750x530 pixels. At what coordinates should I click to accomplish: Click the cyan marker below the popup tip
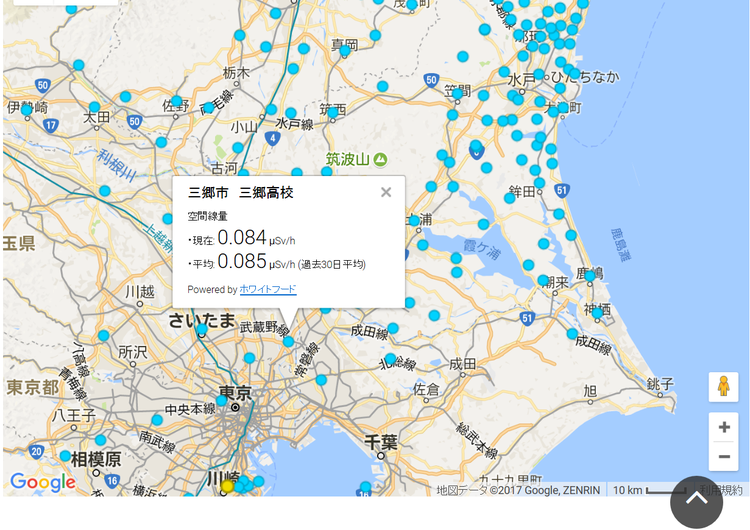[x=288, y=341]
